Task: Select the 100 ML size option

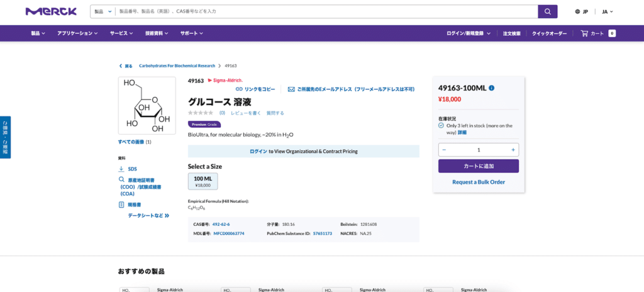Action: click(203, 181)
